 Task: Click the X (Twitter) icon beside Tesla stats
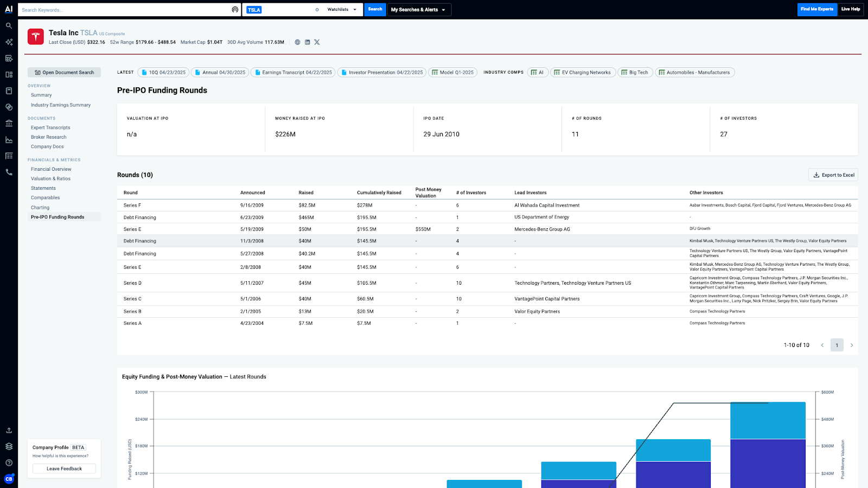pos(317,42)
